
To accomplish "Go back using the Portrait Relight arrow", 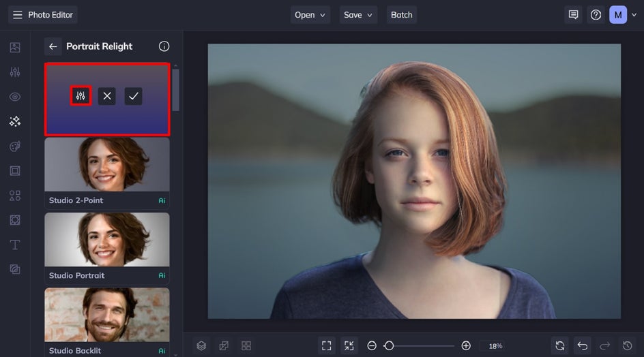I will 53,46.
